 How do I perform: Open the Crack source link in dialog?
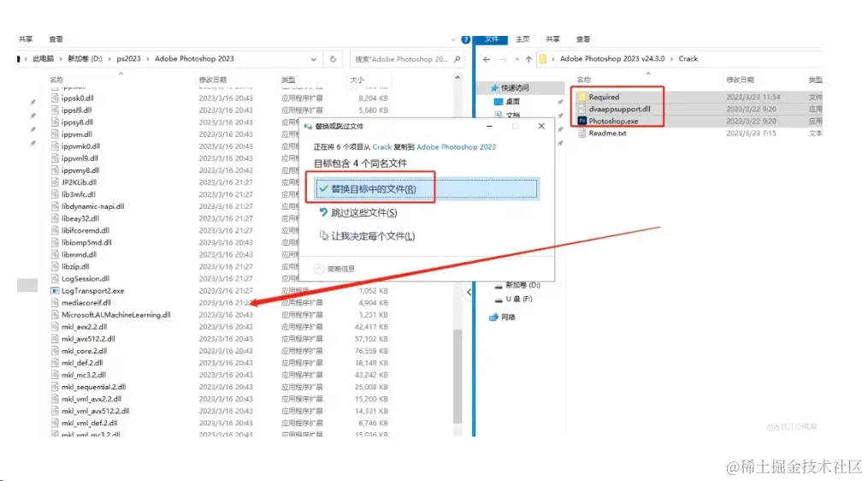381,147
